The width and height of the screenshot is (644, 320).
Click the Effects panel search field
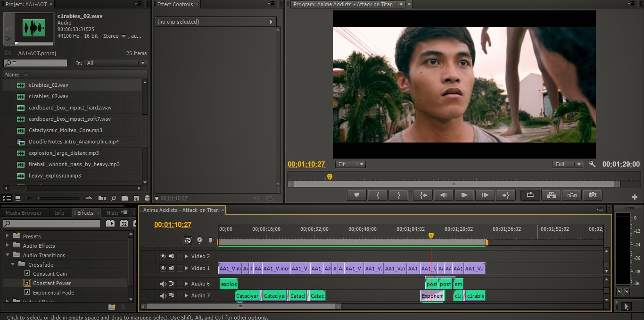[52, 223]
